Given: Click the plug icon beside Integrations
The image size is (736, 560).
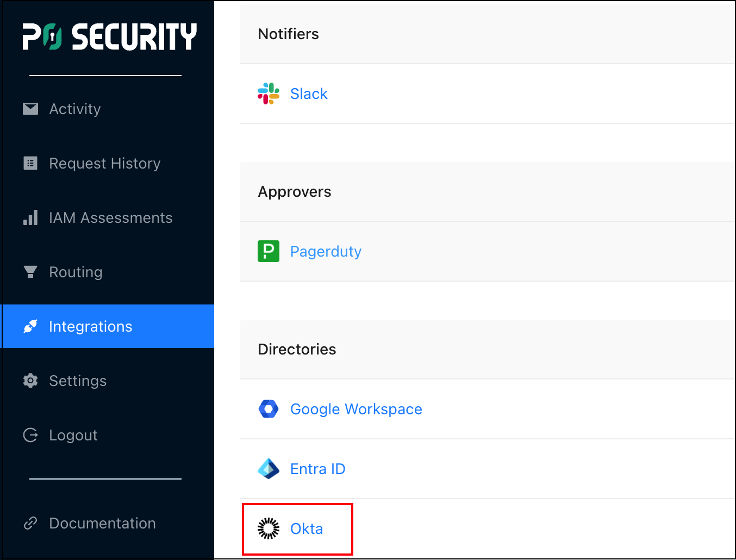Looking at the screenshot, I should [30, 326].
